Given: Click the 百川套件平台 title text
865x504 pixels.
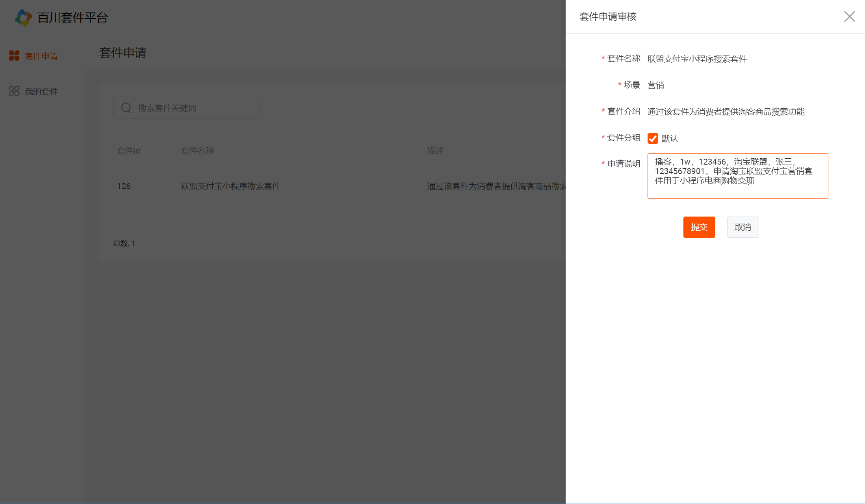Looking at the screenshot, I should [72, 18].
